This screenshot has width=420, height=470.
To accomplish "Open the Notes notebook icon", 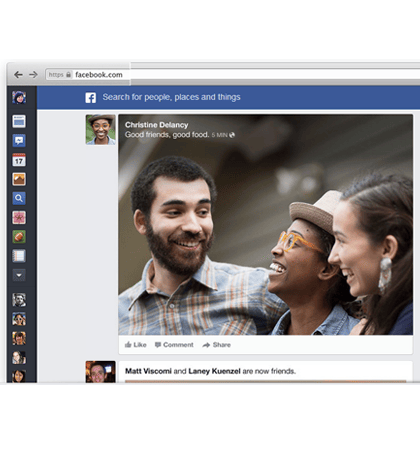I will tap(19, 256).
